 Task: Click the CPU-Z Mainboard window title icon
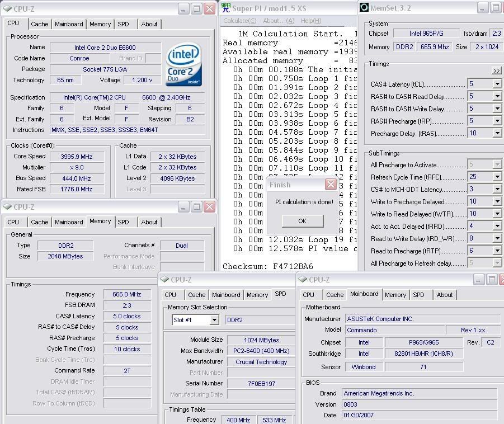coord(303,279)
